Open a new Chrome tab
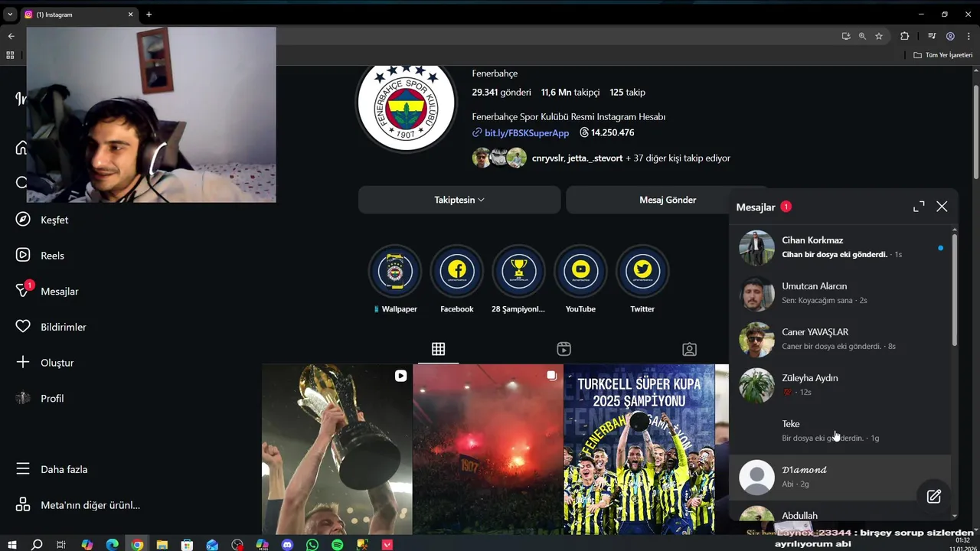 pos(149,15)
